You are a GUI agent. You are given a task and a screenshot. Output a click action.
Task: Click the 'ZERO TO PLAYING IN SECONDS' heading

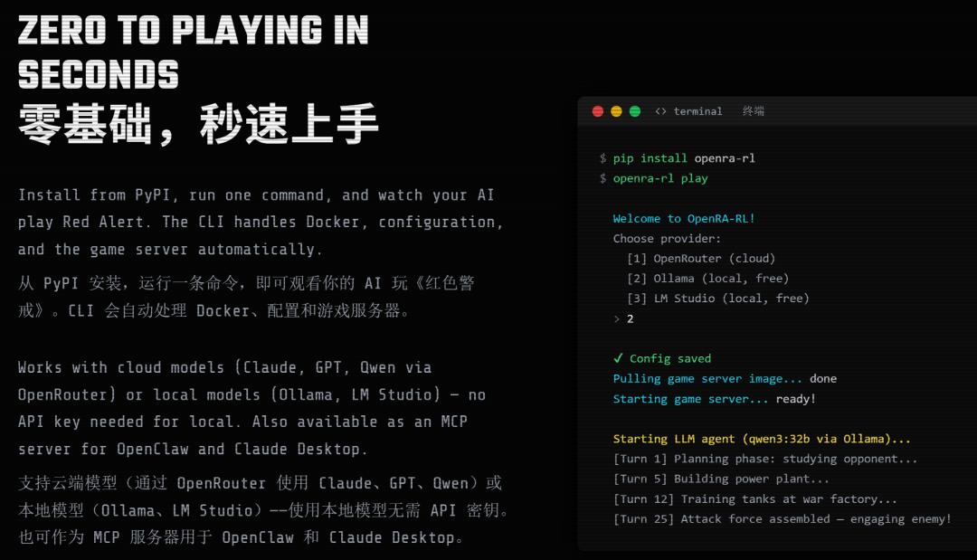pyautogui.click(x=194, y=52)
